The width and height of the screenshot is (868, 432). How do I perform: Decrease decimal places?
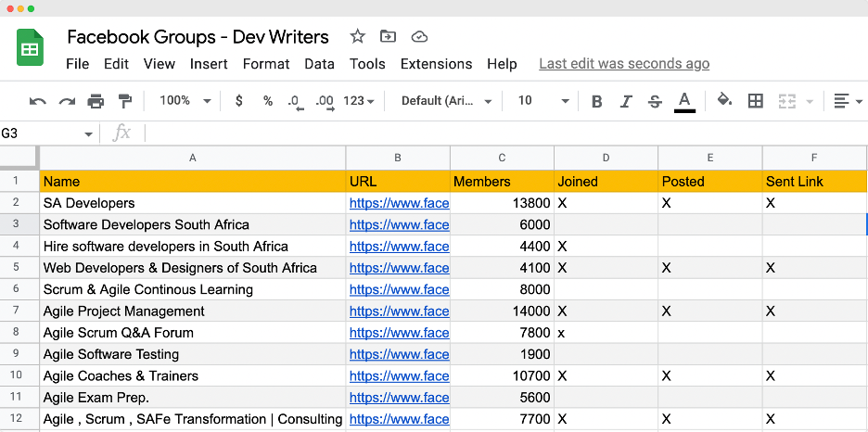click(x=296, y=102)
